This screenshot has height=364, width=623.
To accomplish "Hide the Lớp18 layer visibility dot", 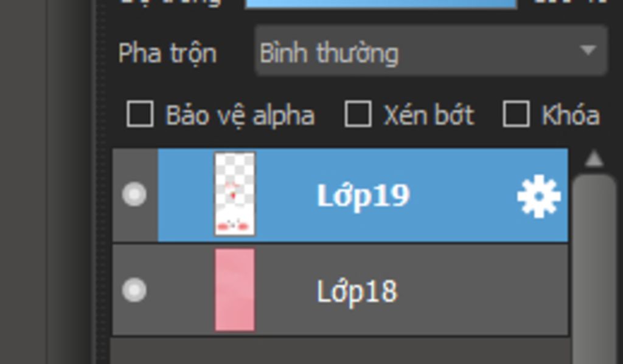I will tap(134, 290).
